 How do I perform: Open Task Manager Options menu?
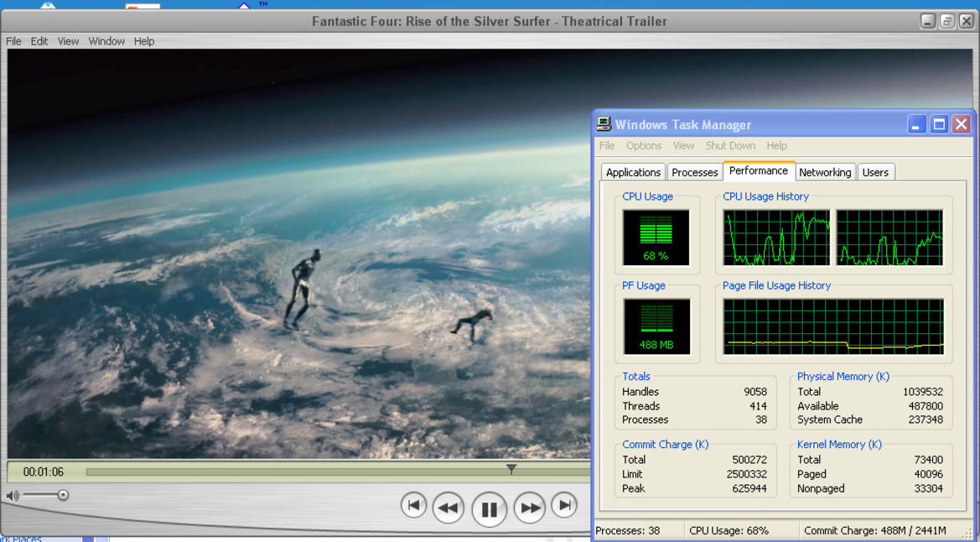pyautogui.click(x=644, y=146)
